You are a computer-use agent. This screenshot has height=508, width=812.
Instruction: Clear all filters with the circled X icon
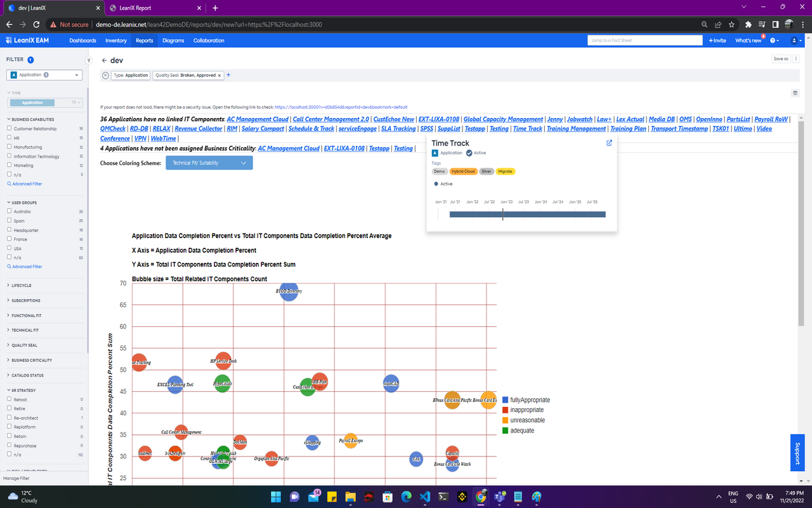(x=105, y=75)
